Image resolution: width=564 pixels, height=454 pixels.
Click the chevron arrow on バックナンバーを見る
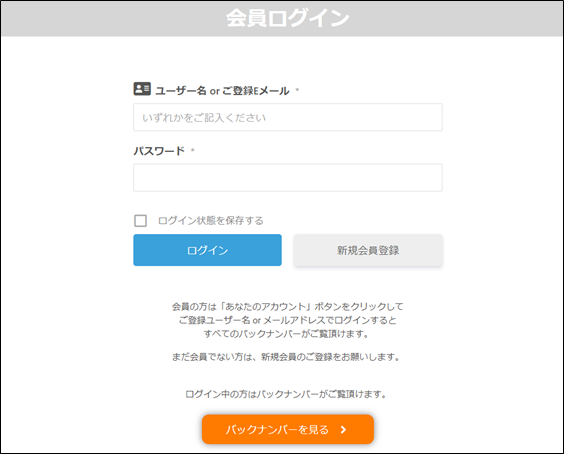[x=343, y=430]
